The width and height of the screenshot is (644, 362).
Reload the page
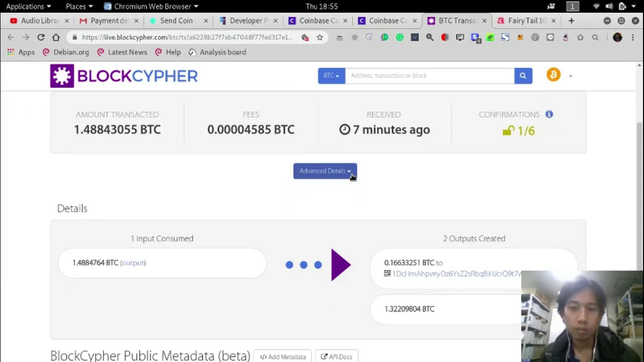(41, 37)
